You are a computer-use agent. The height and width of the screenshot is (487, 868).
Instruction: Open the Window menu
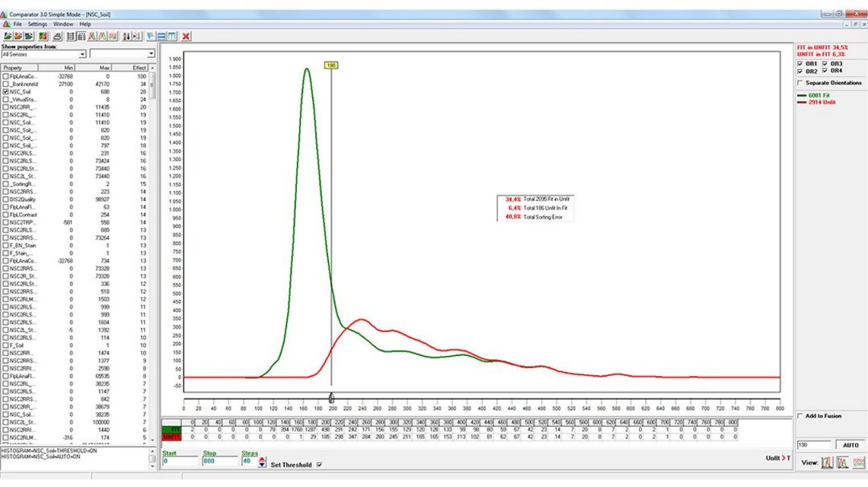pyautogui.click(x=63, y=23)
